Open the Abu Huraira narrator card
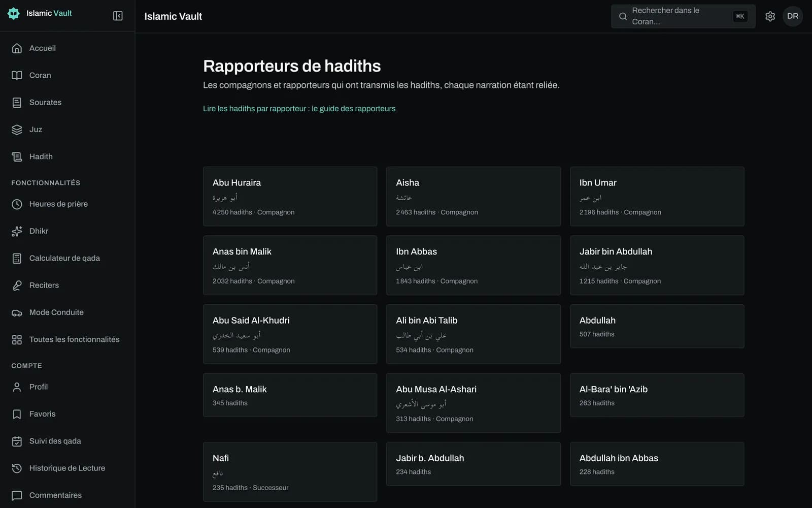The width and height of the screenshot is (812, 508). tap(290, 196)
